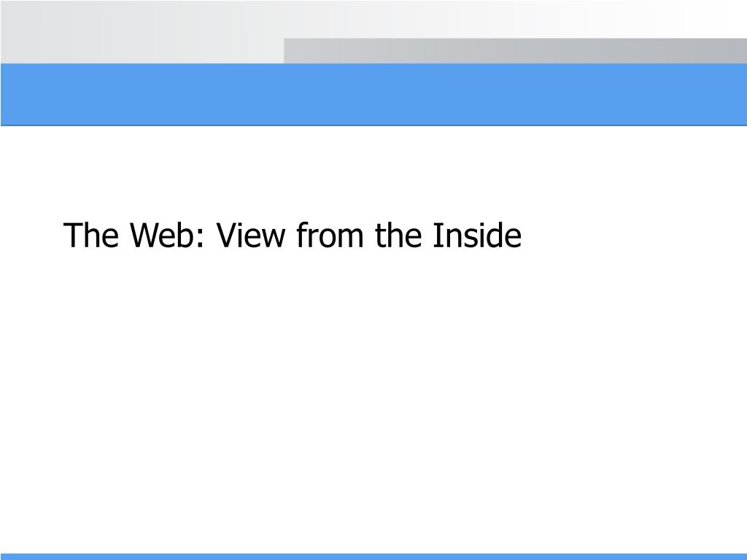Click the light gray area at top left
The height and width of the screenshot is (560, 747).
coord(142,31)
